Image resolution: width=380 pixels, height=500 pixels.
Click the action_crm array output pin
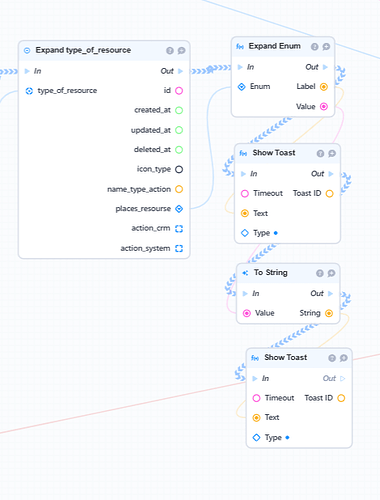[179, 229]
